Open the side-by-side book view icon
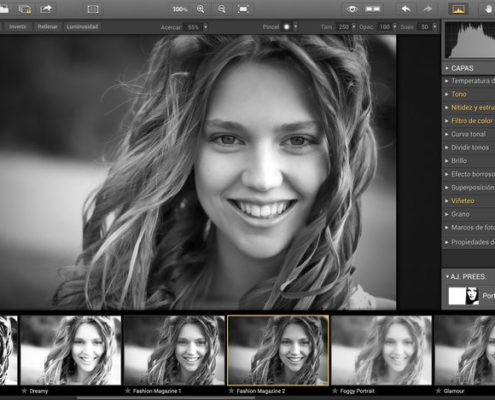The width and height of the screenshot is (495, 400). 93,9
